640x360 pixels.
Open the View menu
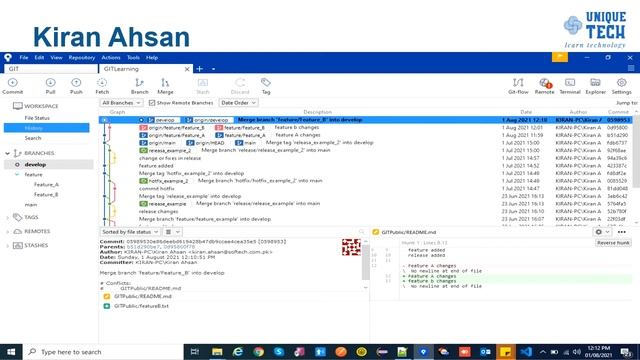tap(56, 58)
